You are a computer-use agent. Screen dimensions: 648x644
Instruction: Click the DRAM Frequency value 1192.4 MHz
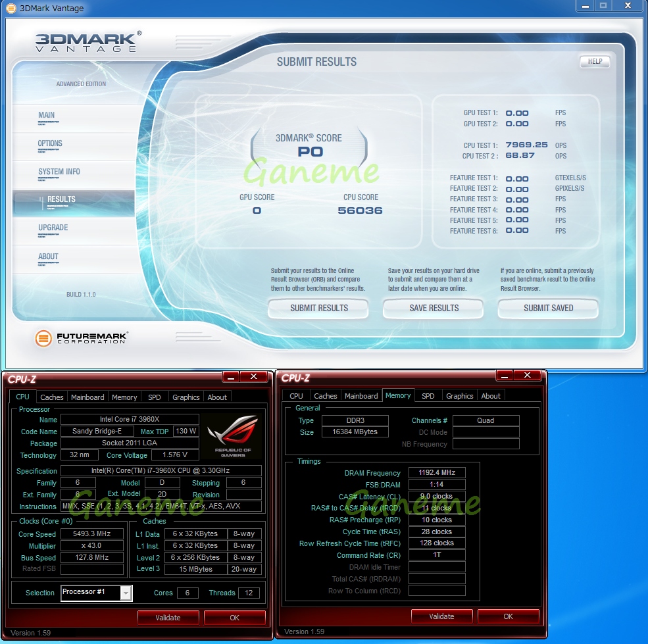click(437, 472)
